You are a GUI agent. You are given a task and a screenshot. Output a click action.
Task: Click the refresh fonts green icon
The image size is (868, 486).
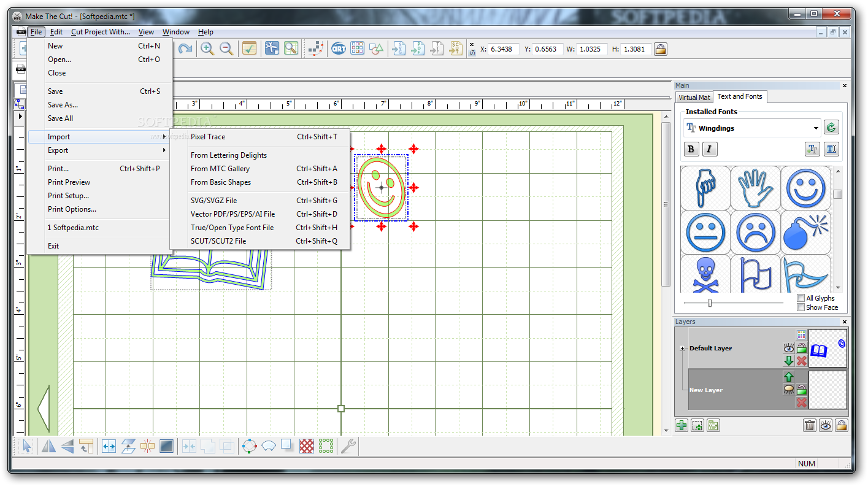click(831, 128)
